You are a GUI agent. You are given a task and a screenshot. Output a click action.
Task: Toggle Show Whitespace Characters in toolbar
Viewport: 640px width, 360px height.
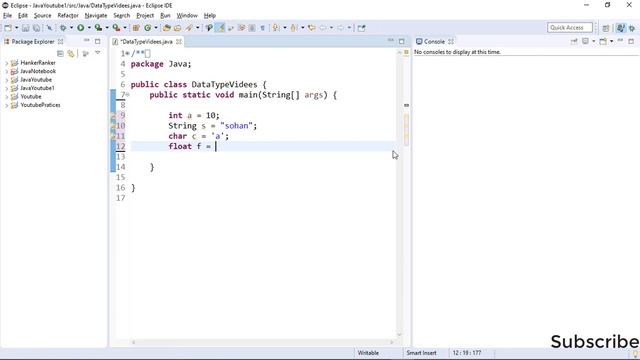coord(263,28)
